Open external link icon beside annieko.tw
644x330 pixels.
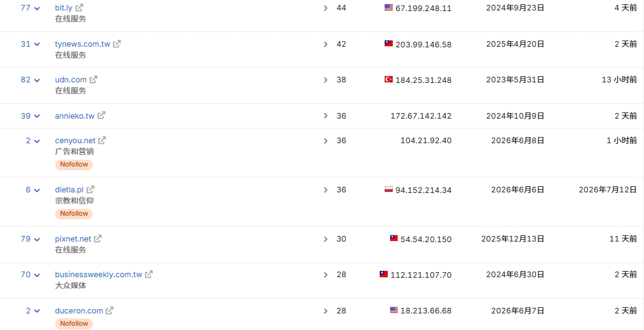[101, 116]
